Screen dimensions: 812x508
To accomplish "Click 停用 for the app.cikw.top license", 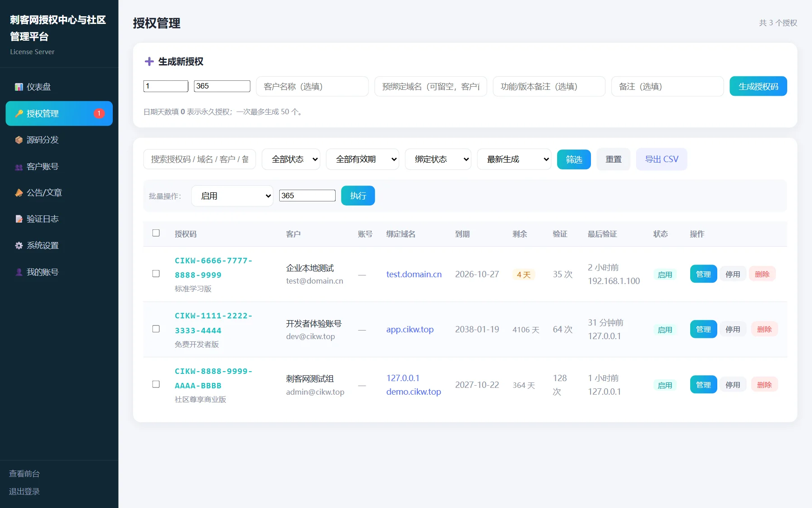I will click(733, 329).
